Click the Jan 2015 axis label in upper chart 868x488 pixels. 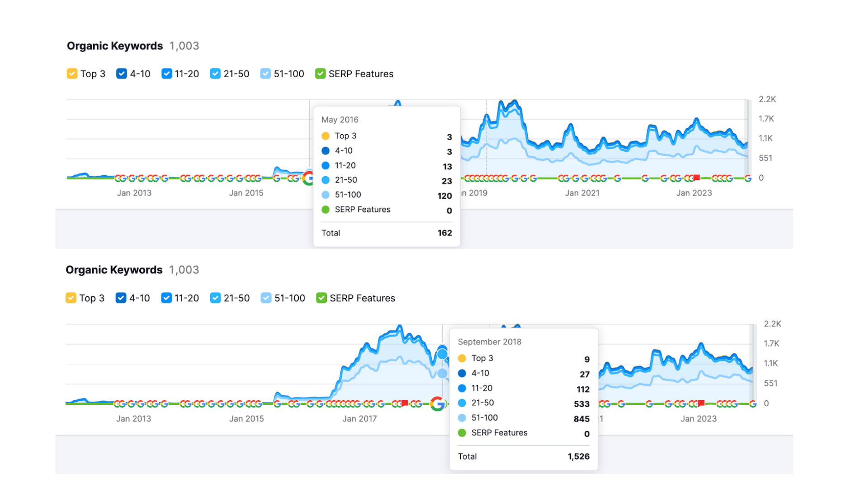(x=246, y=193)
